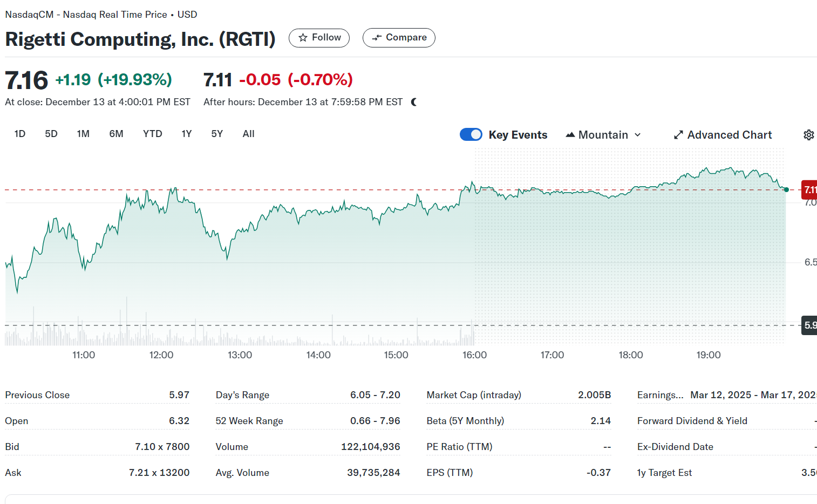Select the 6M range tab

coord(116,134)
